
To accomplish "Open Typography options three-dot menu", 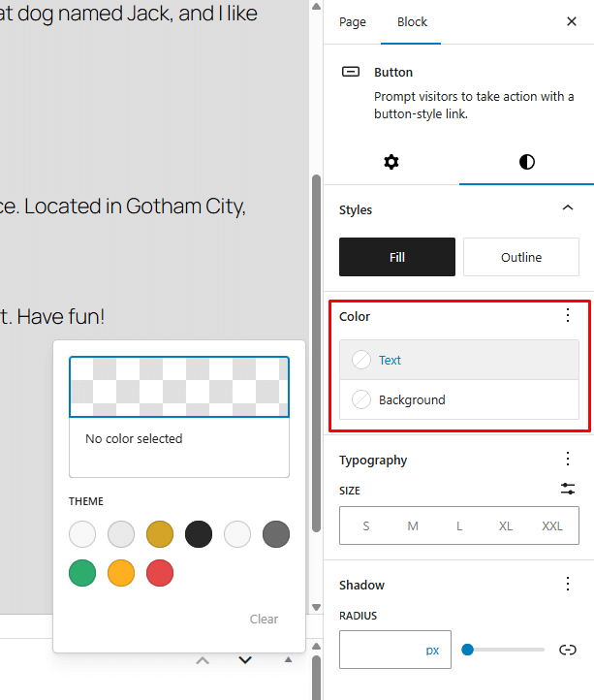I will point(568,459).
